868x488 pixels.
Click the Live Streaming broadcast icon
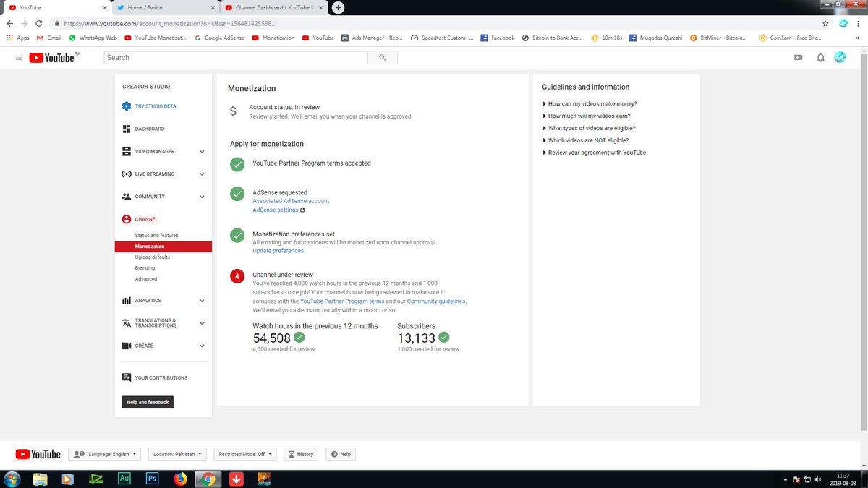[x=127, y=174]
